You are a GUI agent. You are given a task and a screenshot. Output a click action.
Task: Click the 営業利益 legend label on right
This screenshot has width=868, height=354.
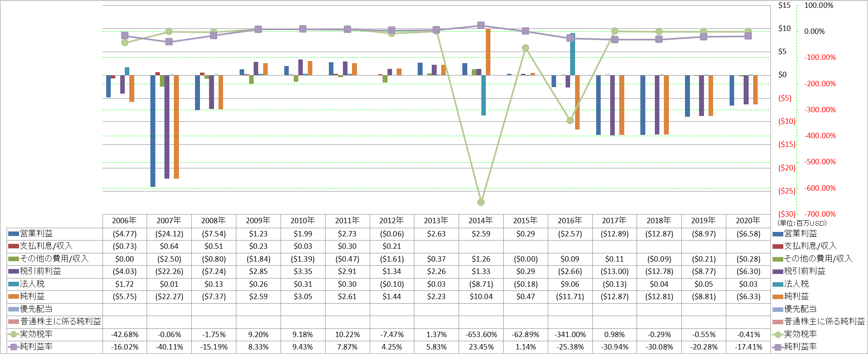tap(800, 234)
